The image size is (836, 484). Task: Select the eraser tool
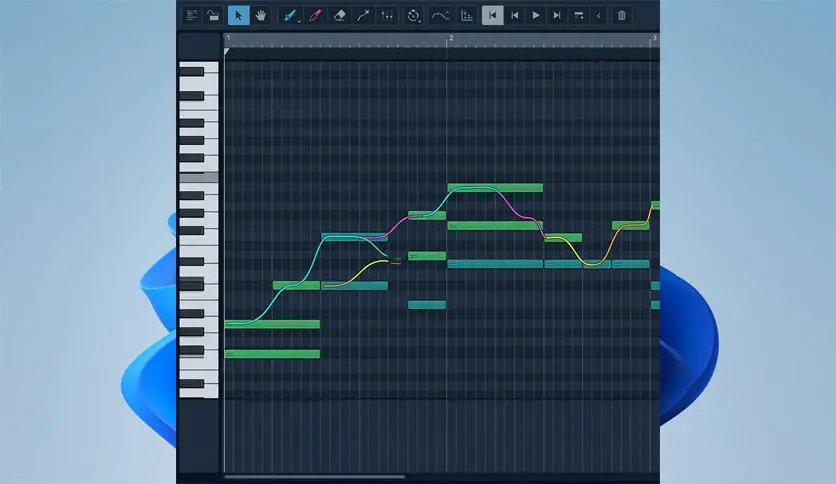tap(340, 15)
